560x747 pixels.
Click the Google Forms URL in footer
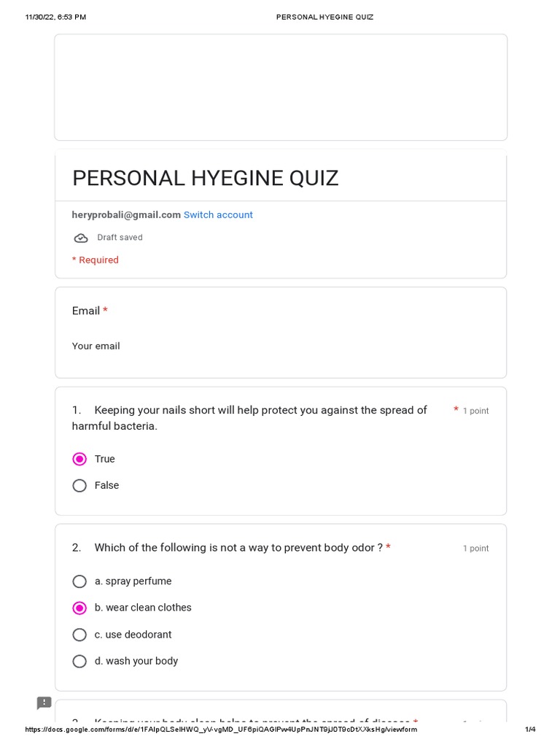[x=221, y=729]
